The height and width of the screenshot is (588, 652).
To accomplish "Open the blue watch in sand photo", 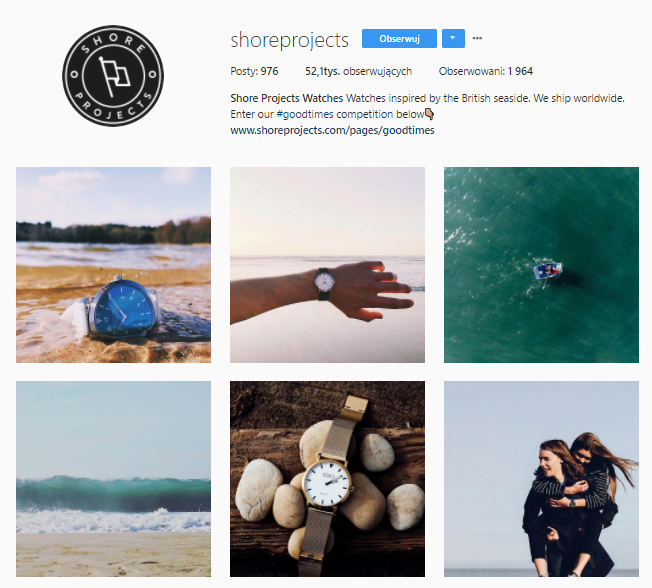I will (114, 265).
